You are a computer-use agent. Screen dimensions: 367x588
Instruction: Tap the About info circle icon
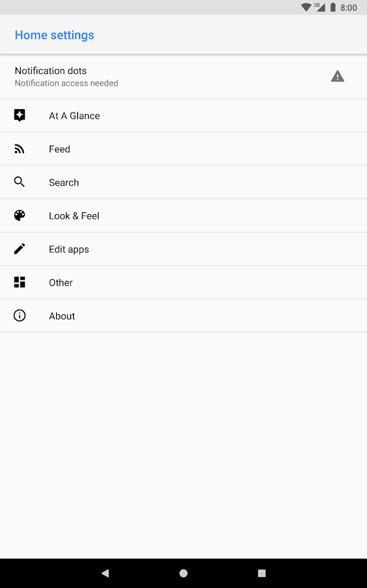pos(20,316)
